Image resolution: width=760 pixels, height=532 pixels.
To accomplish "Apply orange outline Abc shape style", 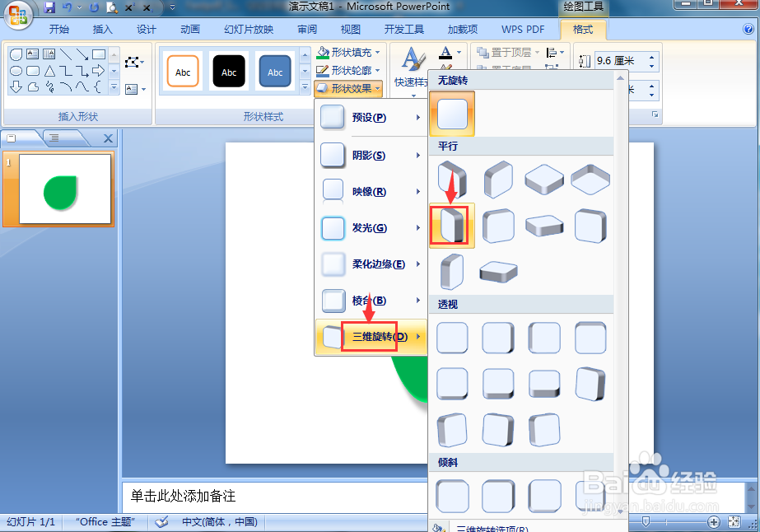I will (x=183, y=72).
